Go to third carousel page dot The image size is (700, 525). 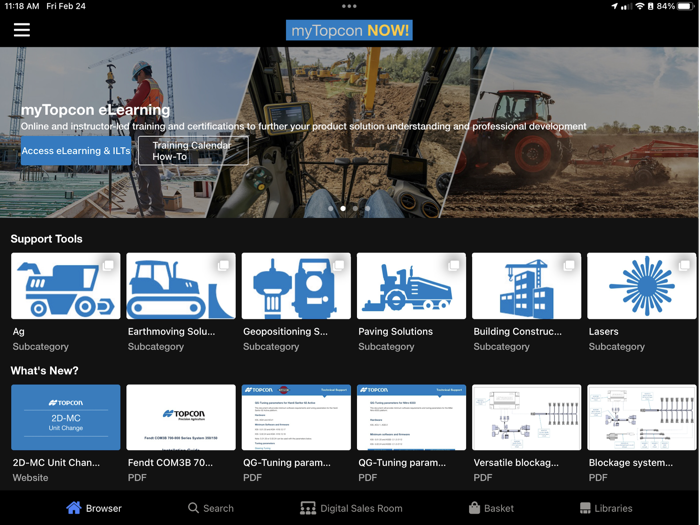tap(355, 208)
